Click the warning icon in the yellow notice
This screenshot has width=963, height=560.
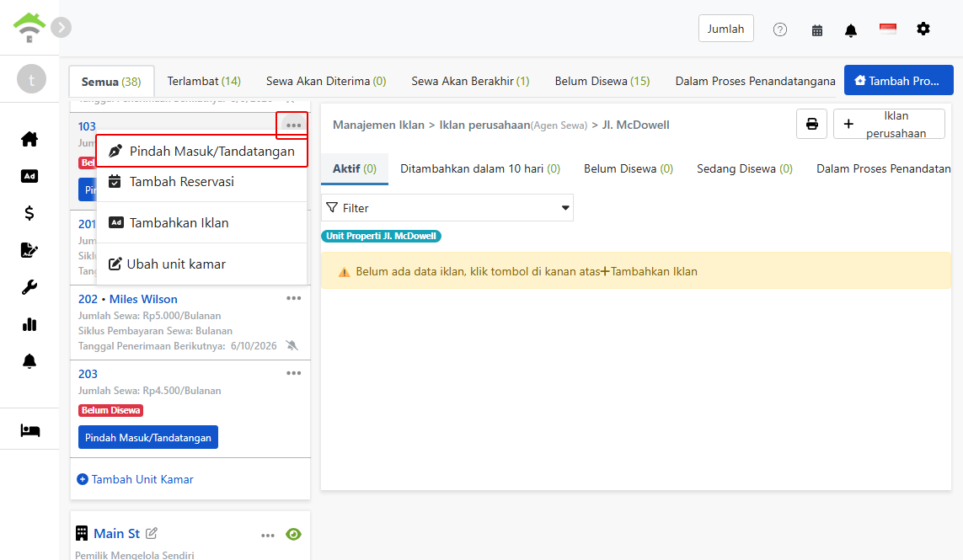pyautogui.click(x=344, y=272)
